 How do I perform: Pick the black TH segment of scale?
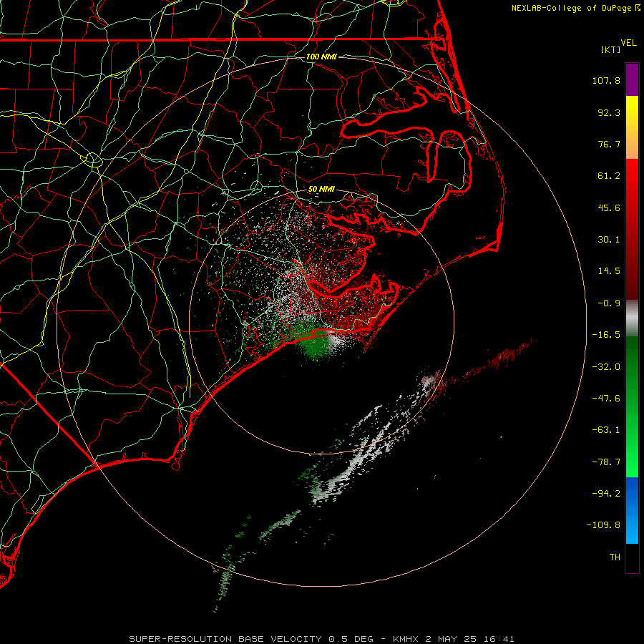pos(632,557)
